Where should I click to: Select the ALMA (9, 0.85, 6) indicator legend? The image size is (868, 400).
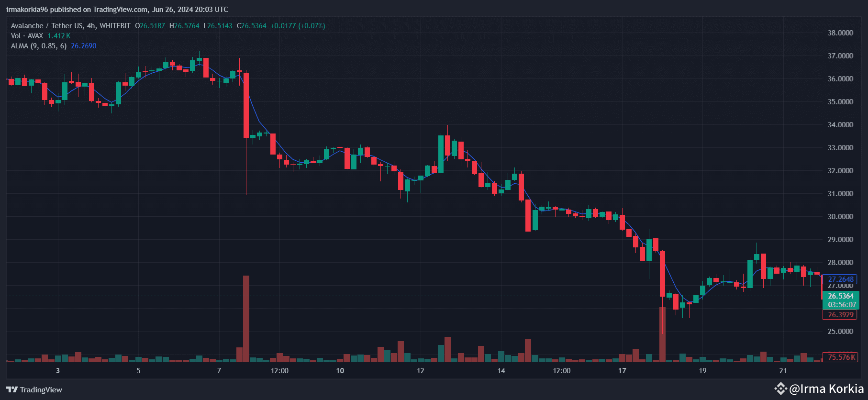[x=39, y=46]
